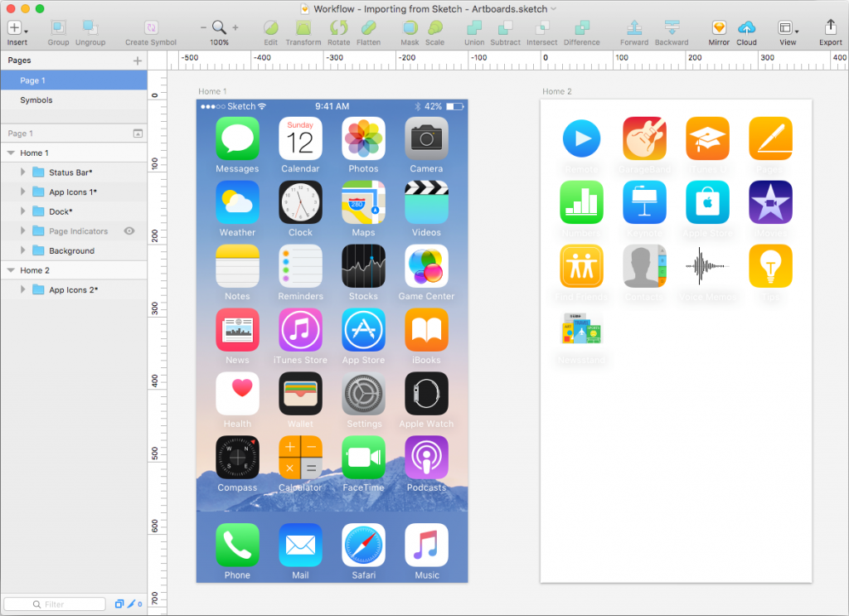Click the Ungroup toolbar icon
849x616 pixels.
[90, 27]
